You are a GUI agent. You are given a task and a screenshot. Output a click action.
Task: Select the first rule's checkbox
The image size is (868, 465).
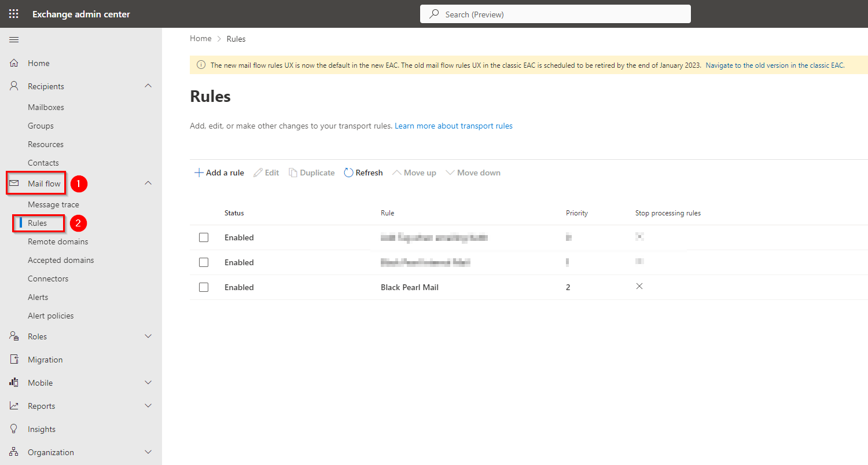coord(204,237)
